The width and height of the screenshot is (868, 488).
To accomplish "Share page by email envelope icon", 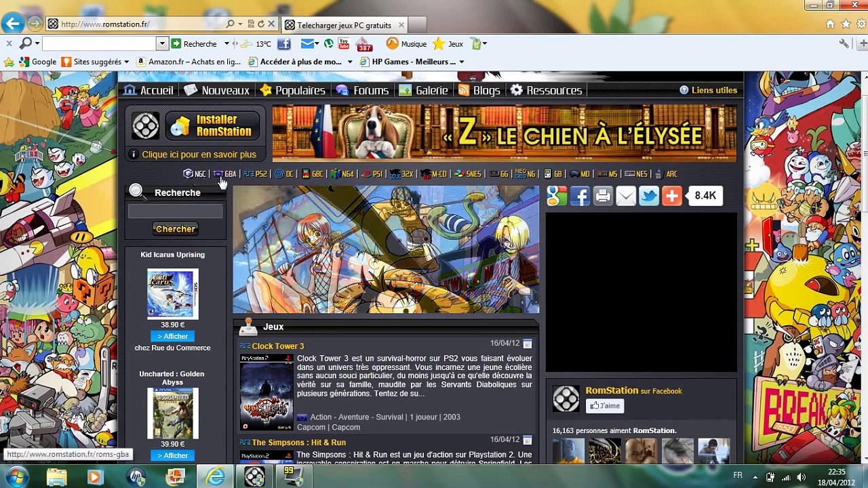I will tap(626, 196).
